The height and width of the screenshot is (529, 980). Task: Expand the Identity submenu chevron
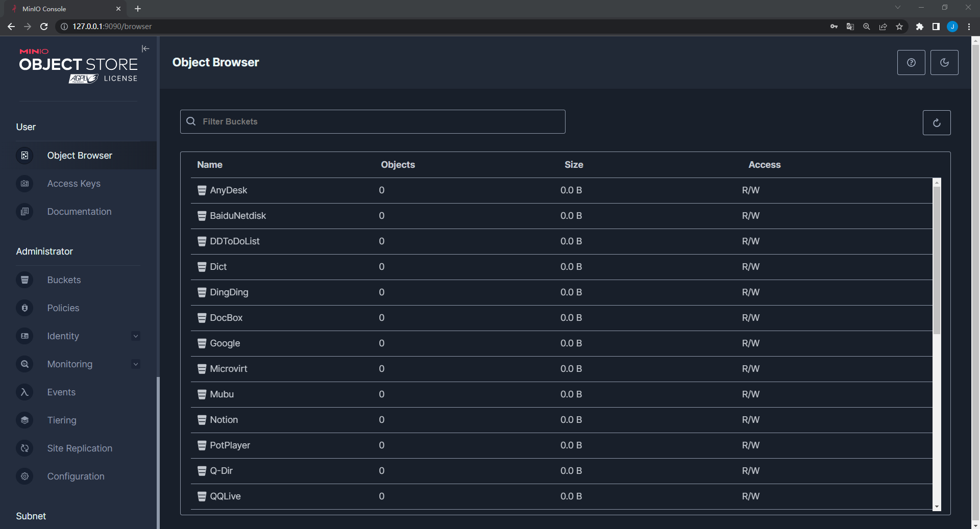tap(136, 336)
